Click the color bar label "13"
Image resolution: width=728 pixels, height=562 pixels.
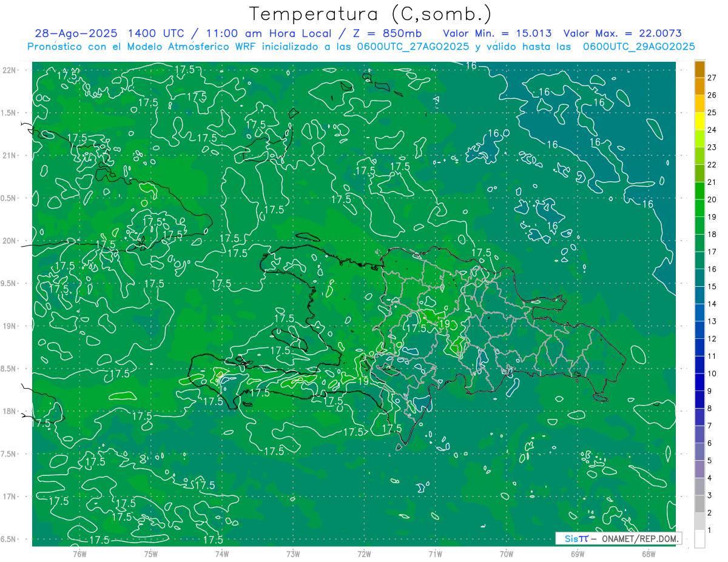[x=712, y=321]
